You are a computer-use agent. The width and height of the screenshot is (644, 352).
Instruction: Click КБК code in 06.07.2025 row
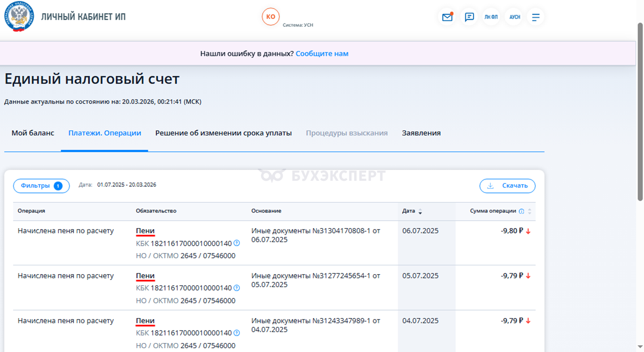tap(191, 243)
